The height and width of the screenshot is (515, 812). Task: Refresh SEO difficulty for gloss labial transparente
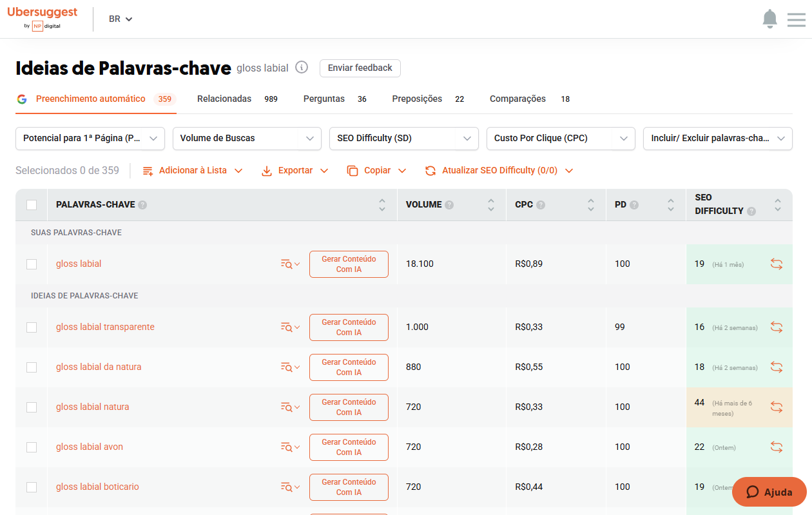[777, 327]
